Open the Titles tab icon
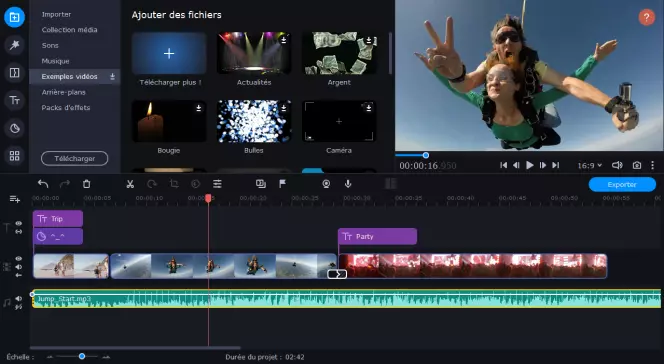Image resolution: width=664 pixels, height=364 pixels. [14, 100]
